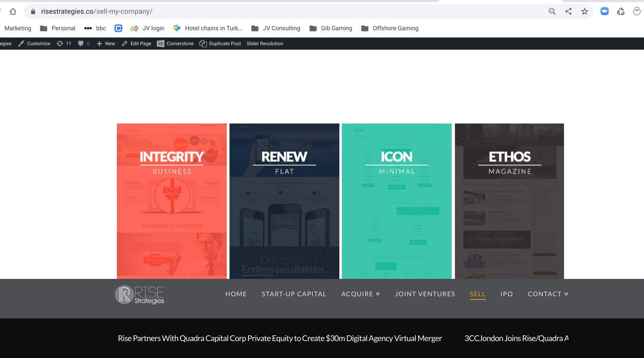Select the Icon Minimal theme tile

[396, 201]
